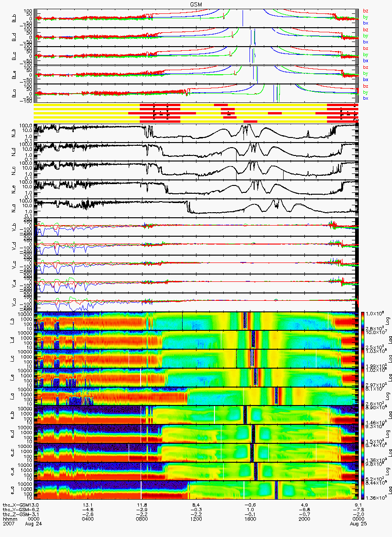Click the 9.1 X-GSM value at day end
Viewport: 392px width, 537px height.
click(358, 505)
